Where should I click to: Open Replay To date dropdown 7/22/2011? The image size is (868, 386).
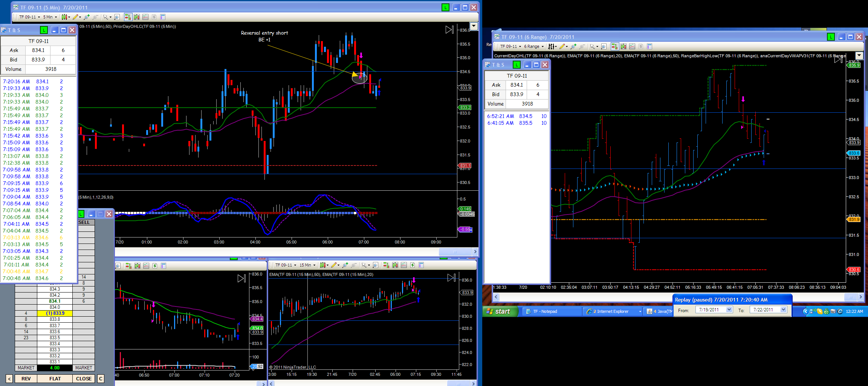click(784, 310)
